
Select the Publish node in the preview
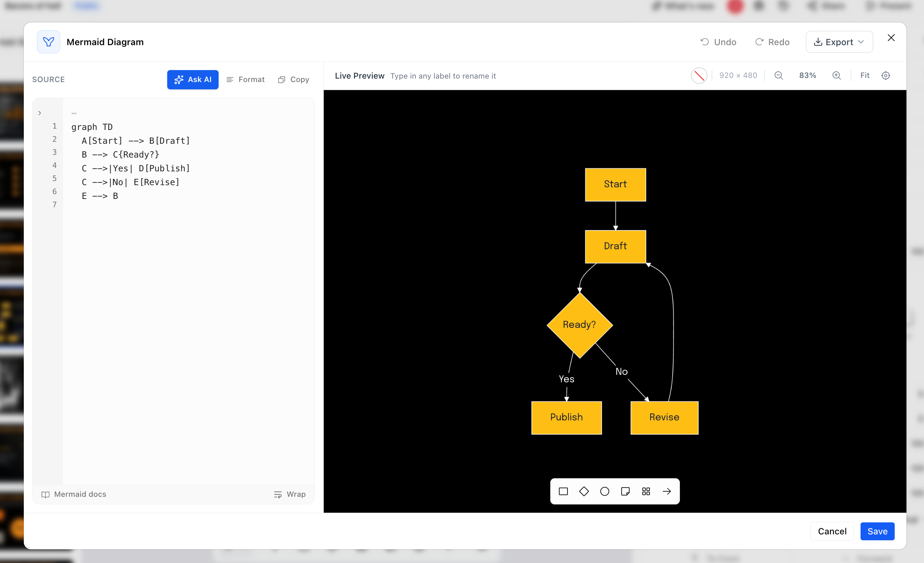coord(566,418)
